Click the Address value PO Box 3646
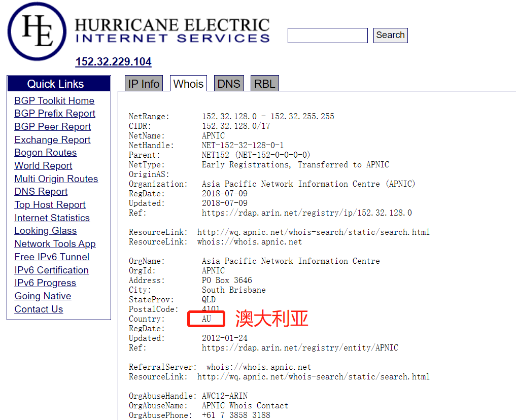 coord(227,280)
